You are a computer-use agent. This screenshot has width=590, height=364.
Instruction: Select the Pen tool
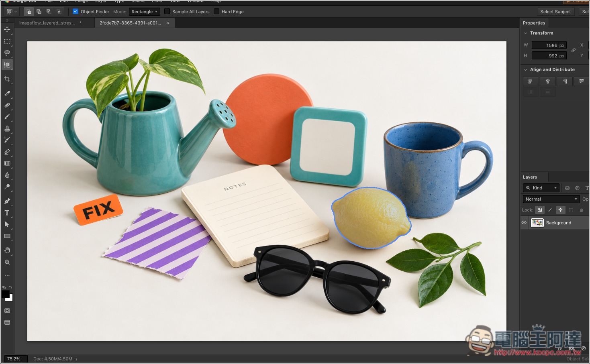(7, 201)
